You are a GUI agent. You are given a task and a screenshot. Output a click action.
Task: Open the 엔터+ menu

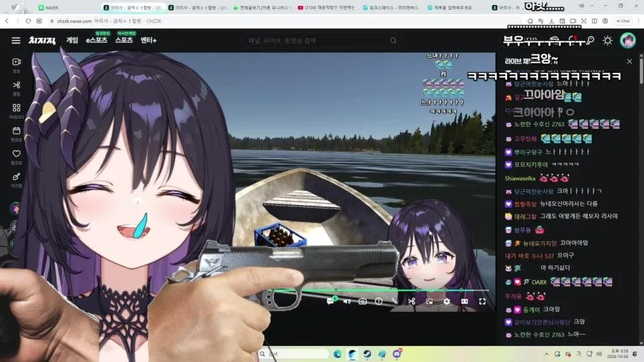(x=148, y=40)
